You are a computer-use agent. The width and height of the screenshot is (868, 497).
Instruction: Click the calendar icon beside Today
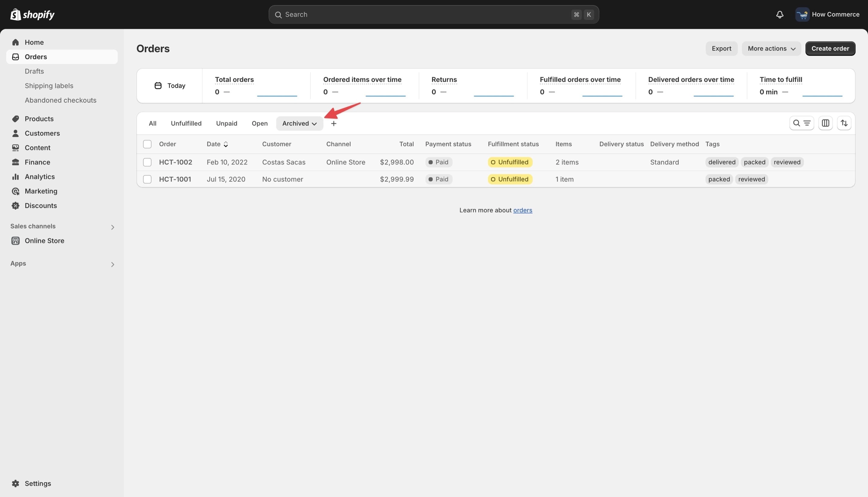[158, 86]
